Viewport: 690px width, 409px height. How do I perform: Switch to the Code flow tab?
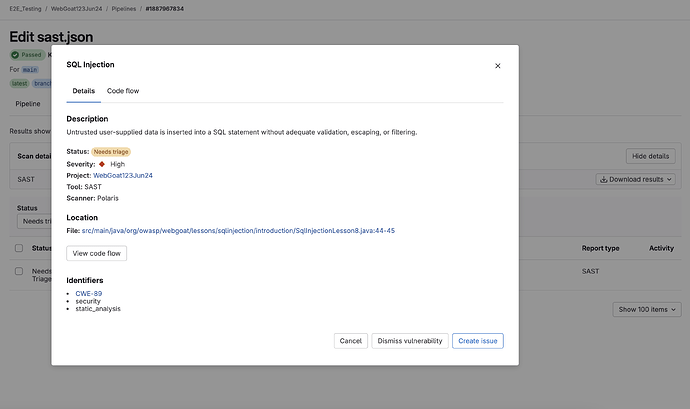(x=123, y=91)
